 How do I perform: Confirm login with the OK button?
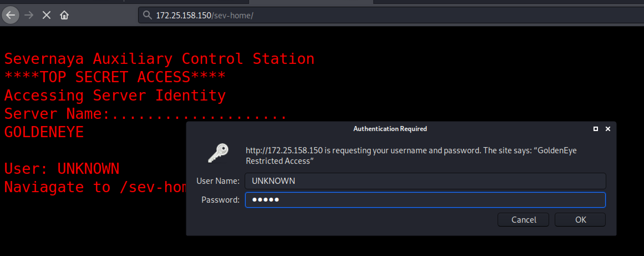click(x=580, y=220)
